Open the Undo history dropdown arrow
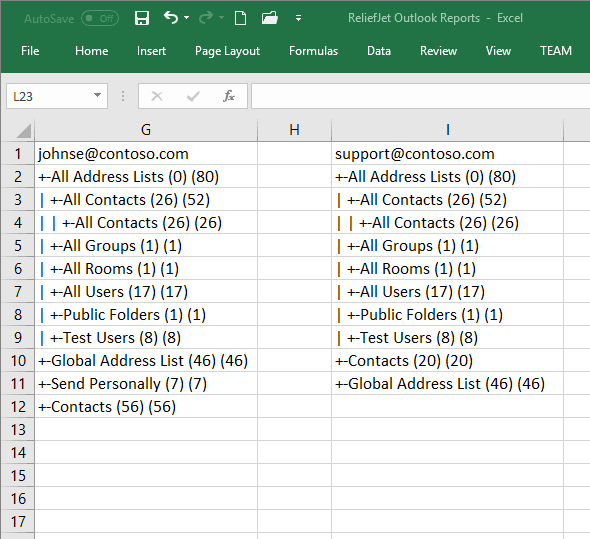This screenshot has width=590, height=539. (187, 18)
